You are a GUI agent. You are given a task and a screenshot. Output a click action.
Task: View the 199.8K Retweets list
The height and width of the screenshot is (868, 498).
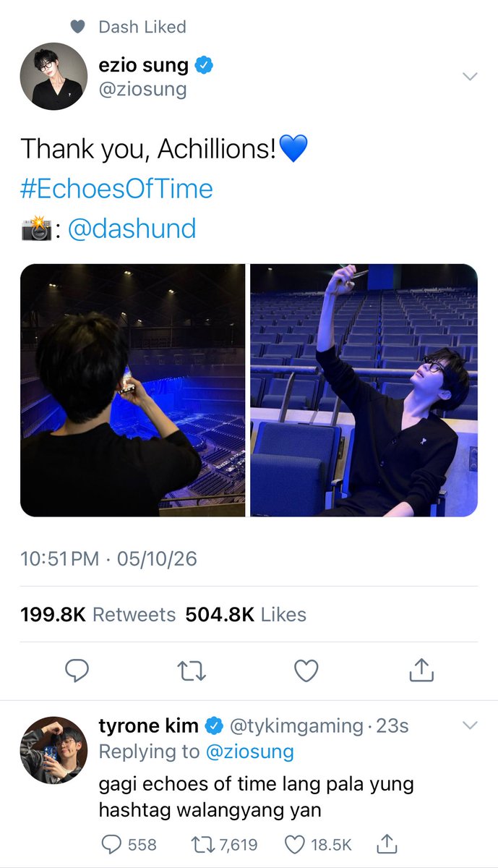(x=98, y=615)
